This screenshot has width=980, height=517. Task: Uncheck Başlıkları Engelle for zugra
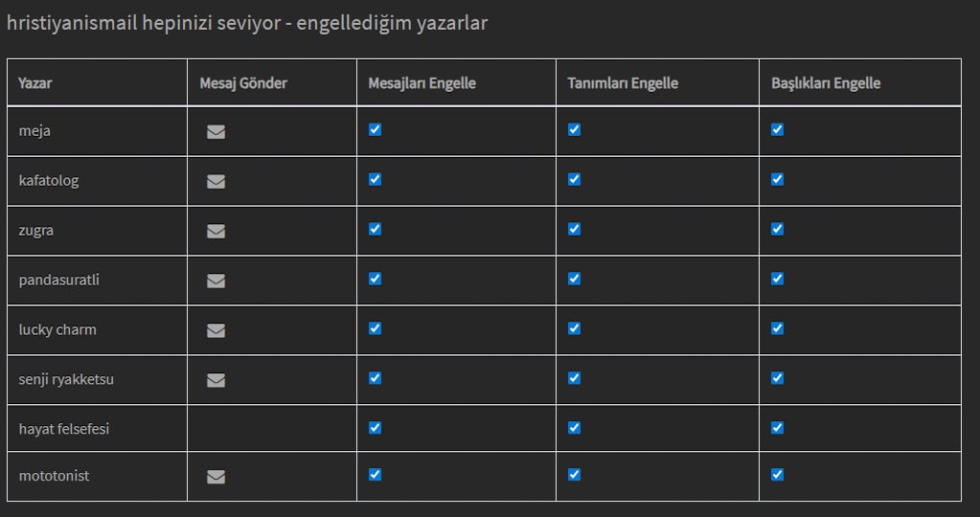(x=777, y=229)
